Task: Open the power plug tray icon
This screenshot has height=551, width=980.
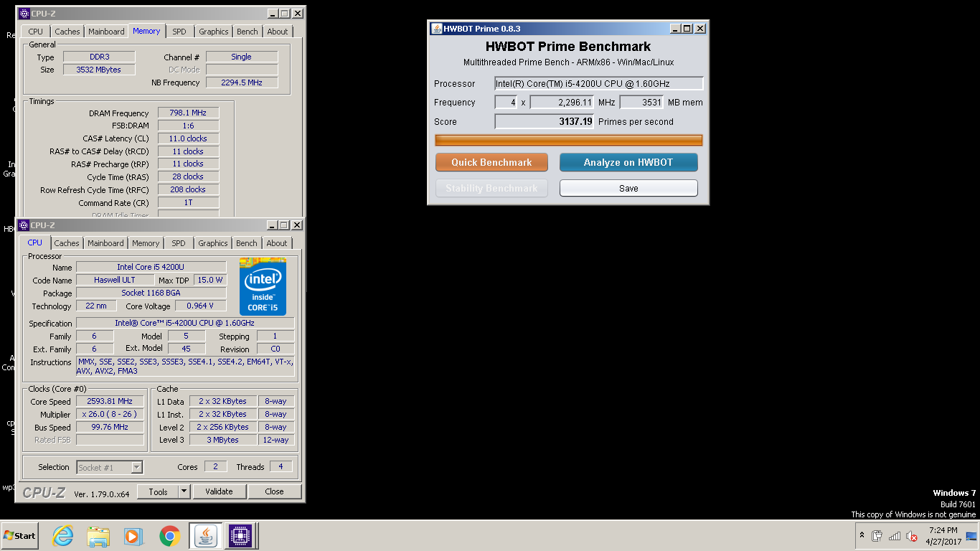Action: pos(877,536)
